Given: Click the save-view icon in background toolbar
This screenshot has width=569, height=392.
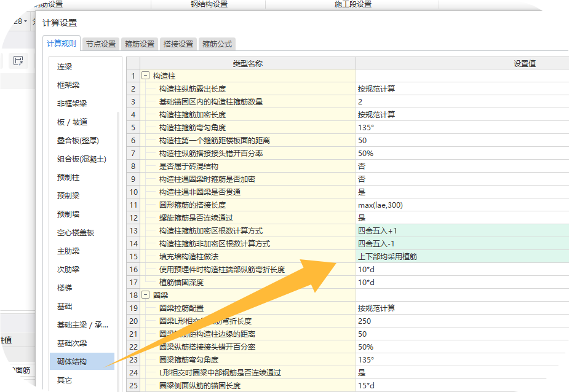Looking at the screenshot, I should click(x=18, y=61).
